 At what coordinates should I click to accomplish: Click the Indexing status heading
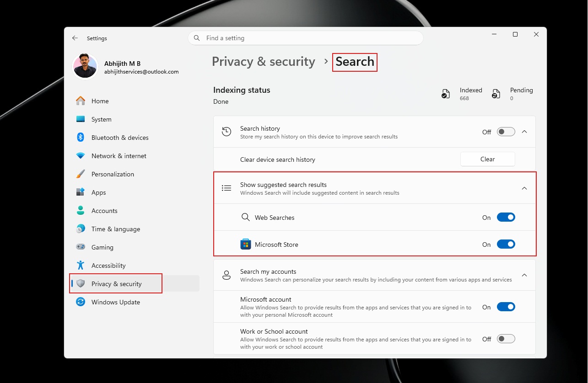pyautogui.click(x=242, y=90)
